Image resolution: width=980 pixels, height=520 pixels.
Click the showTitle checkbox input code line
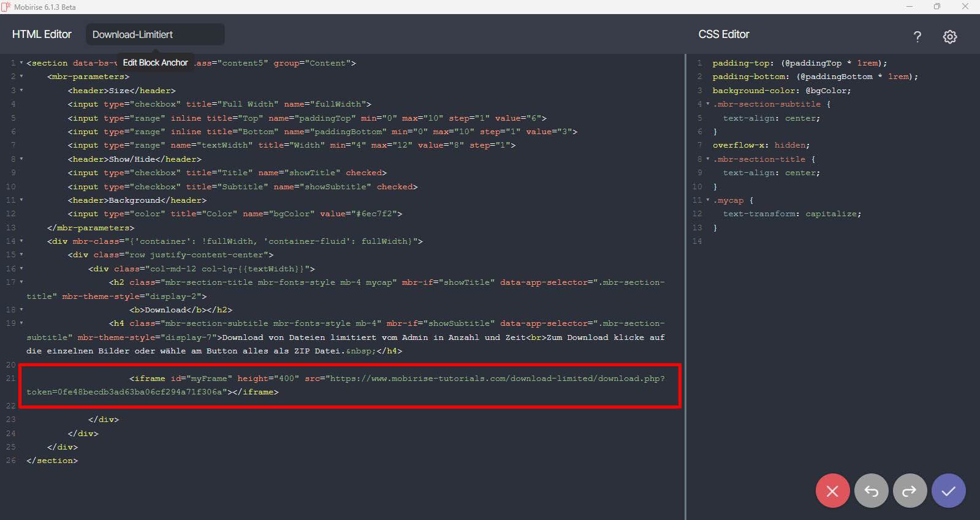point(227,173)
